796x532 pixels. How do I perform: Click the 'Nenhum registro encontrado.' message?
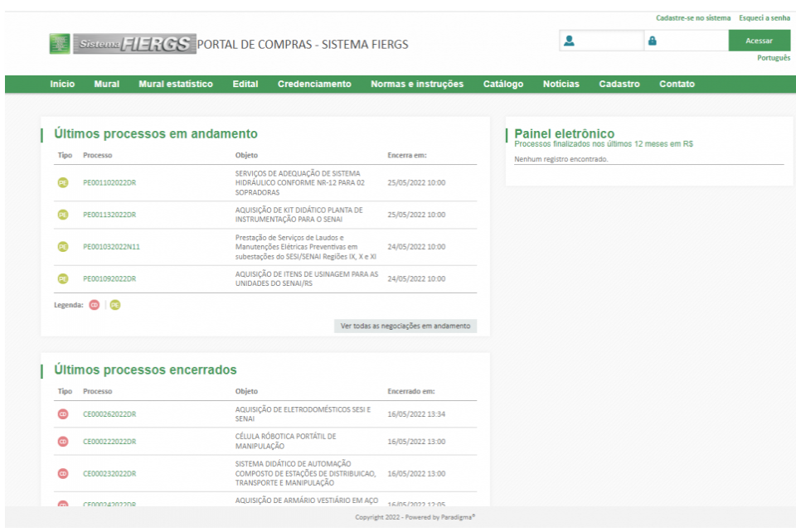[x=561, y=159]
